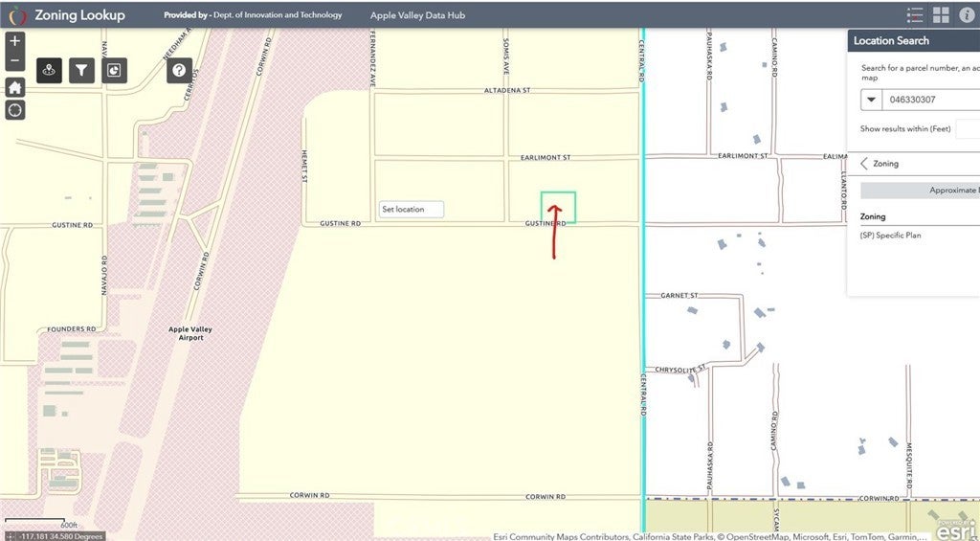
Task: Open the basemap gallery grid
Action: tap(941, 15)
